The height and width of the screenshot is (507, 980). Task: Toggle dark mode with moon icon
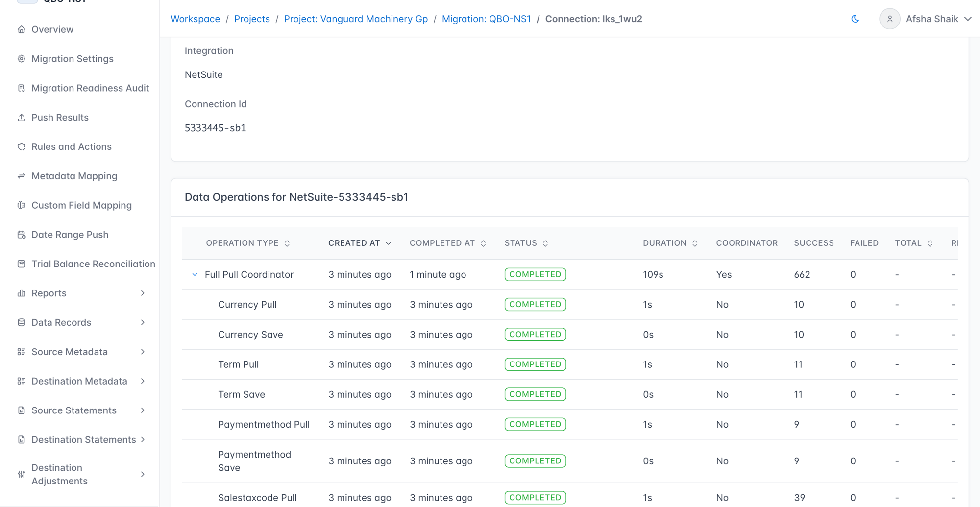tap(855, 19)
